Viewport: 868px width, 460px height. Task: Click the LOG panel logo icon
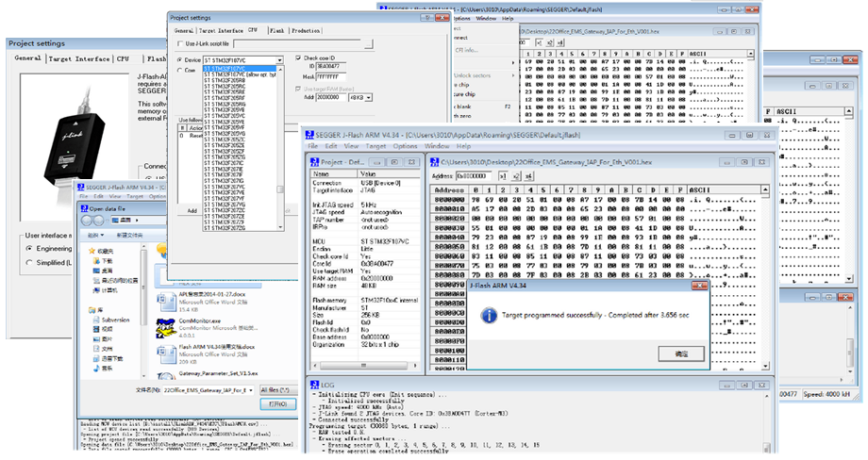pyautogui.click(x=314, y=385)
